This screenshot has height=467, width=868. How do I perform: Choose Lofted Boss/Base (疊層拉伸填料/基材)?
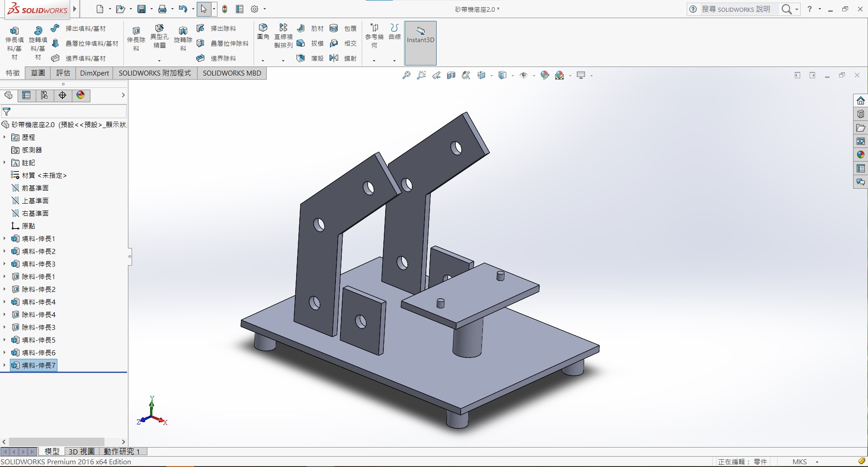tap(85, 43)
